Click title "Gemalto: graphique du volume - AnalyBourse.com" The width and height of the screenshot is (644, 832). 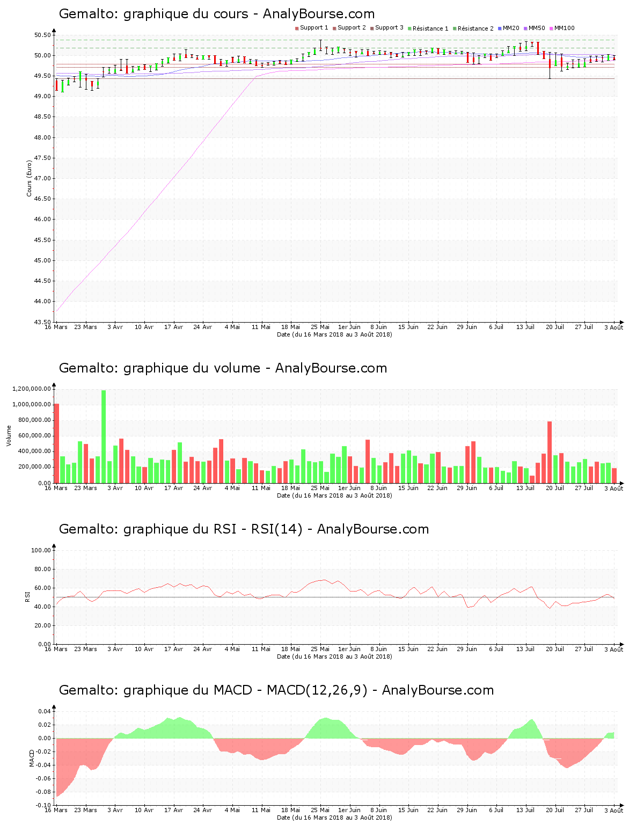223,368
